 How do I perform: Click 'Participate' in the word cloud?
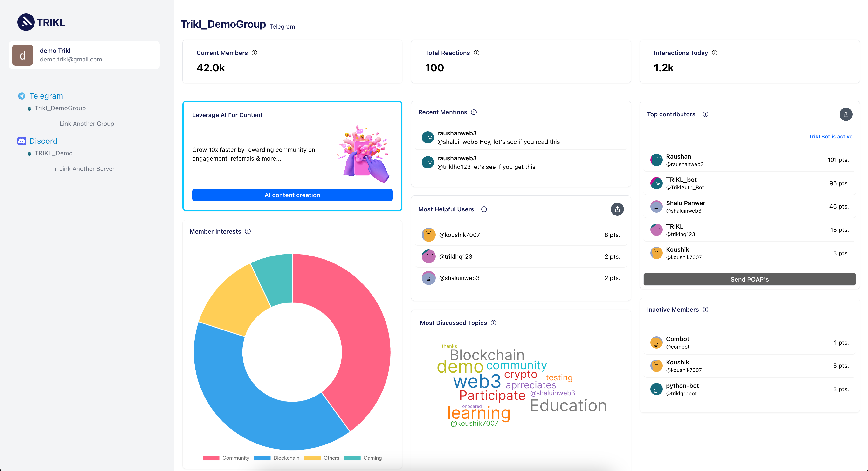(x=492, y=396)
